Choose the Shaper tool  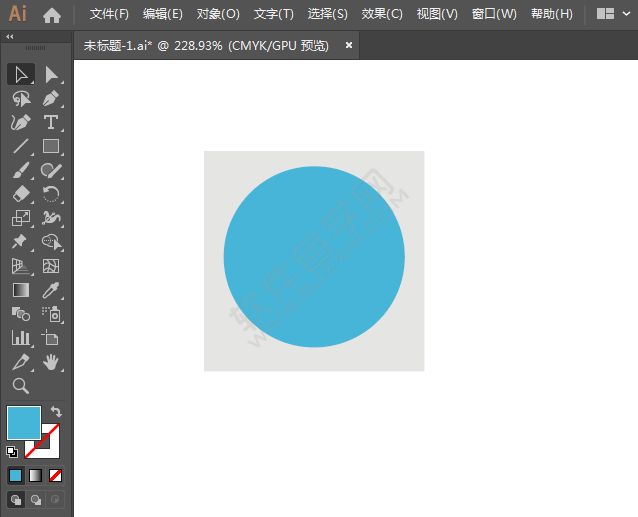(x=51, y=170)
